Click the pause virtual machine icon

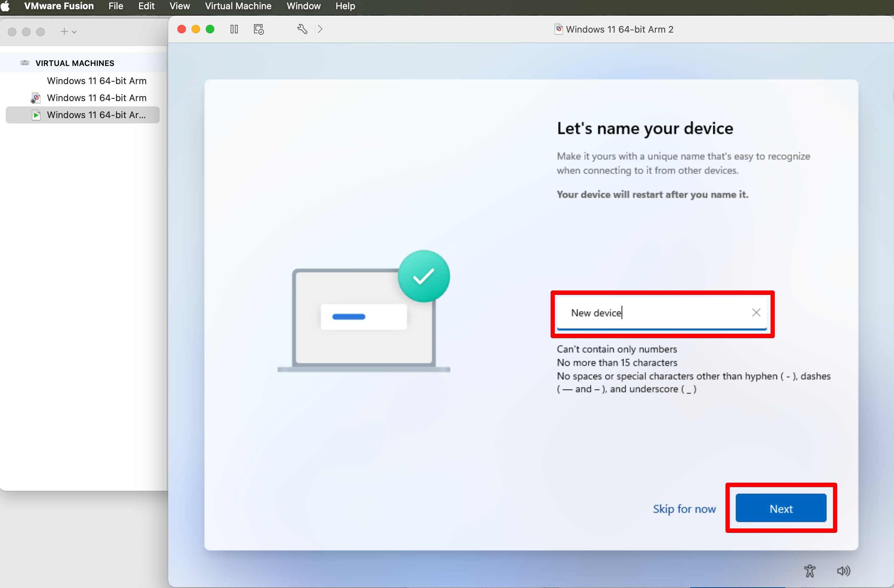pyautogui.click(x=234, y=29)
